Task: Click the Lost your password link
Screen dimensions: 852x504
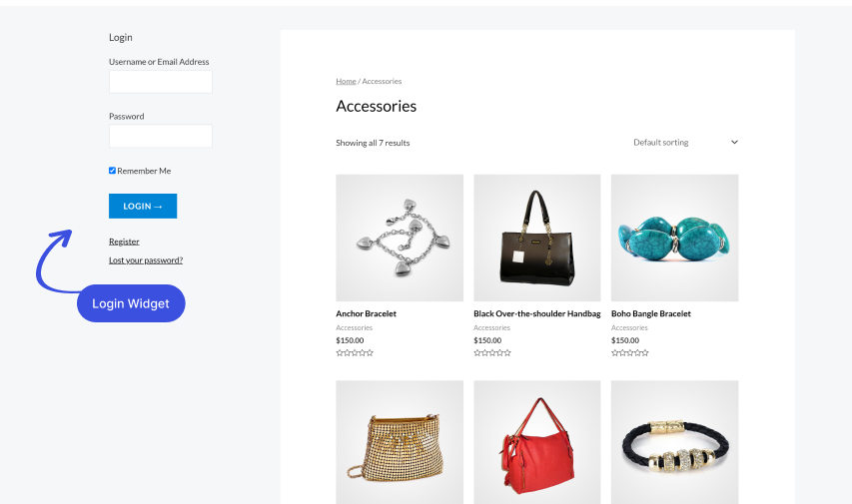Action: pos(146,260)
